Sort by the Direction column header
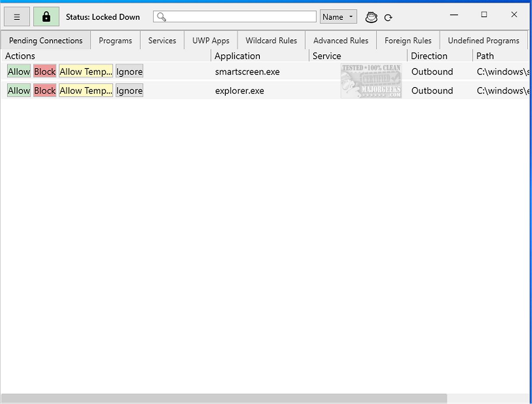Screen dimensions: 532x404 (440, 56)
